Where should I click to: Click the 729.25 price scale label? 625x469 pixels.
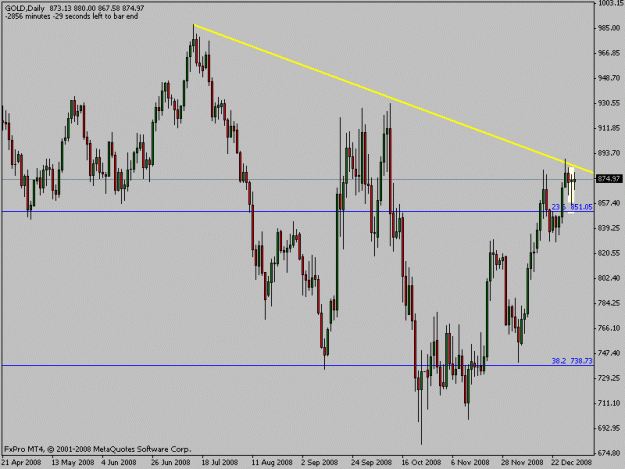pos(608,378)
